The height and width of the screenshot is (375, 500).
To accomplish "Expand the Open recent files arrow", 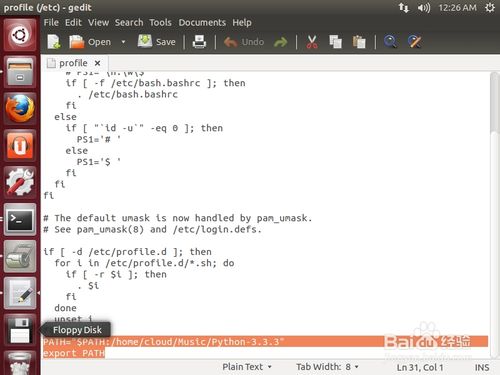I will [123, 42].
